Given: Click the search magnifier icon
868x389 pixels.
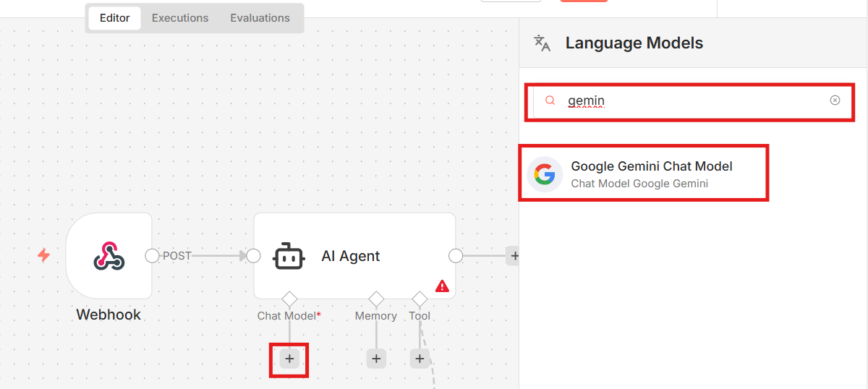Looking at the screenshot, I should click(x=550, y=101).
